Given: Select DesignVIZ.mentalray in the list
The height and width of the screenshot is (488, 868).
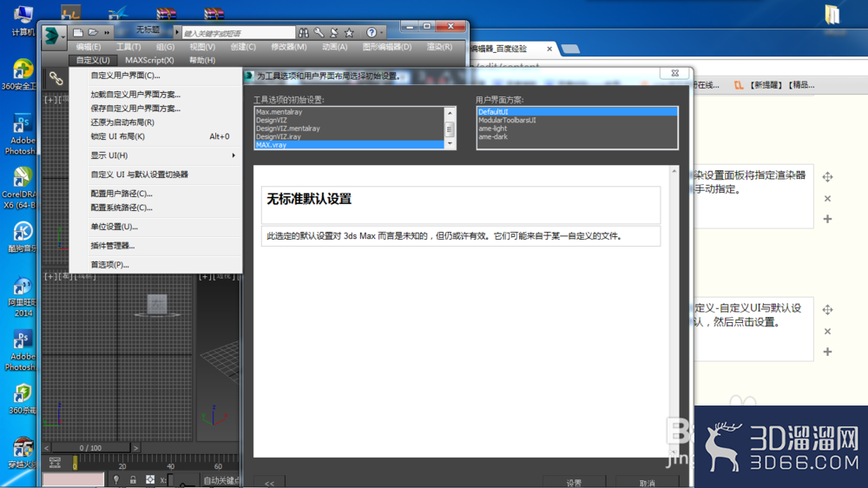Looking at the screenshot, I should click(x=349, y=129).
